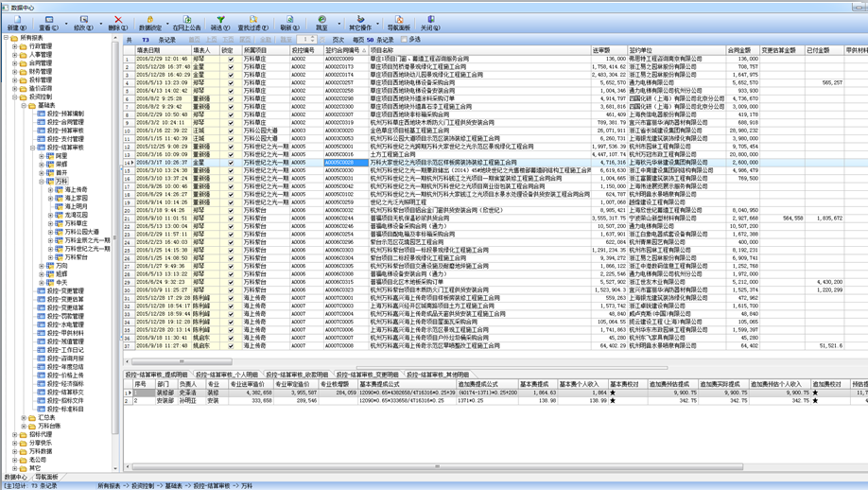Click the 跳至 (Jump to) globe icon

[x=322, y=19]
